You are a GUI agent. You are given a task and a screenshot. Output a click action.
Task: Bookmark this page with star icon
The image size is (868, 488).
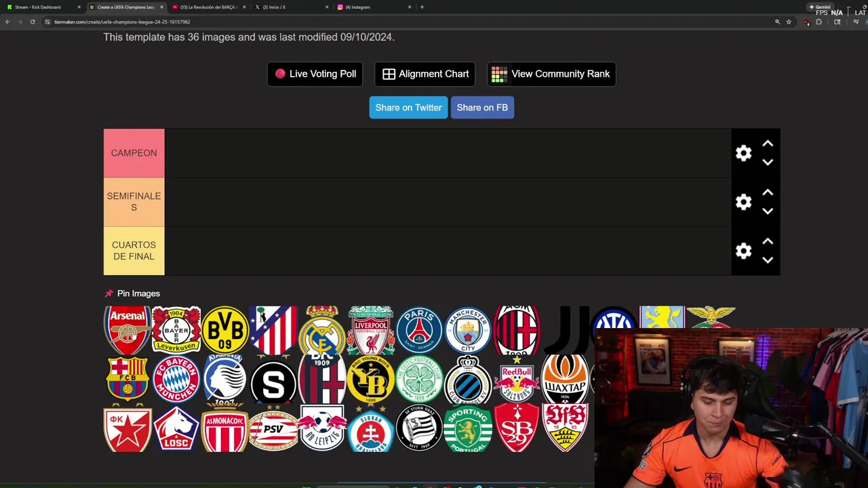pos(789,22)
